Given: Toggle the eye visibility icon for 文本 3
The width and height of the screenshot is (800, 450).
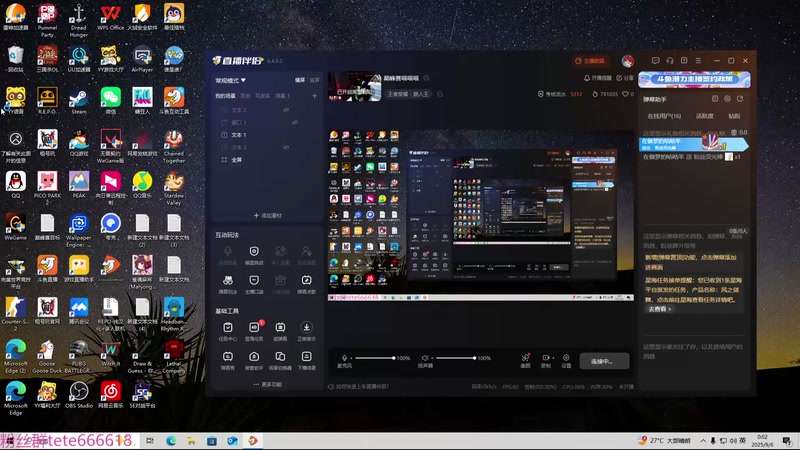Looking at the screenshot, I should tap(286, 147).
